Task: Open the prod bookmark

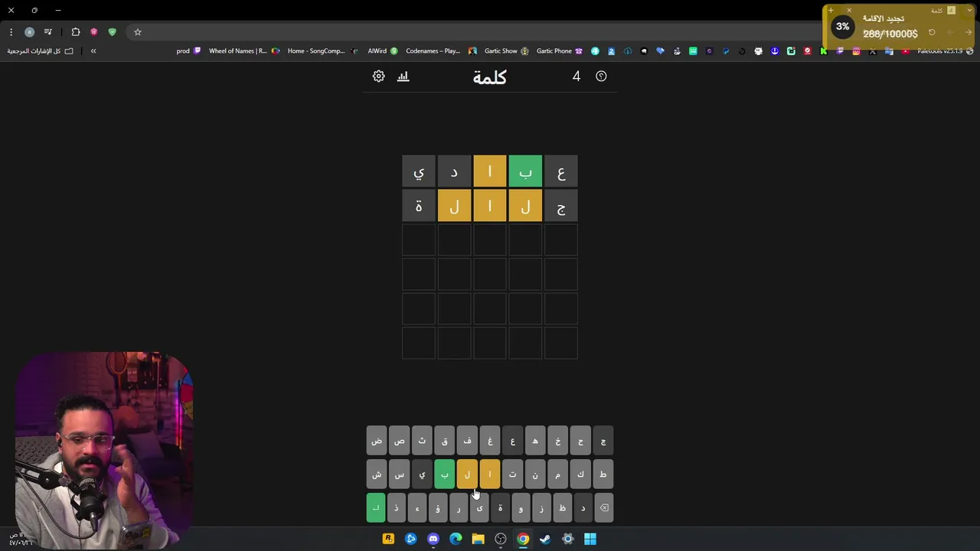Action: click(188, 51)
